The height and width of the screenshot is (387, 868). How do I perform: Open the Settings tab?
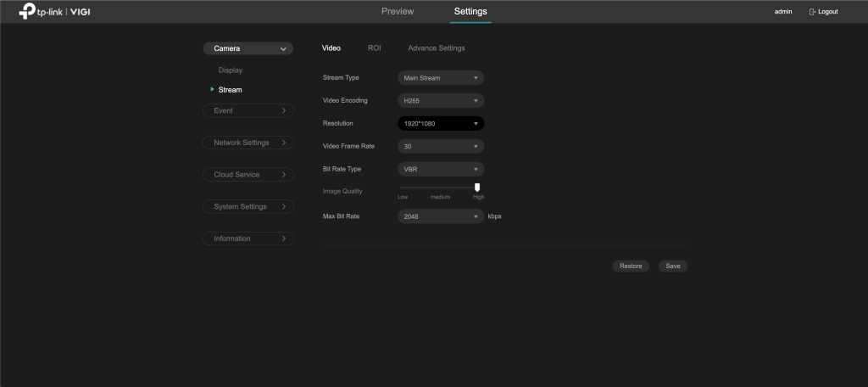470,12
